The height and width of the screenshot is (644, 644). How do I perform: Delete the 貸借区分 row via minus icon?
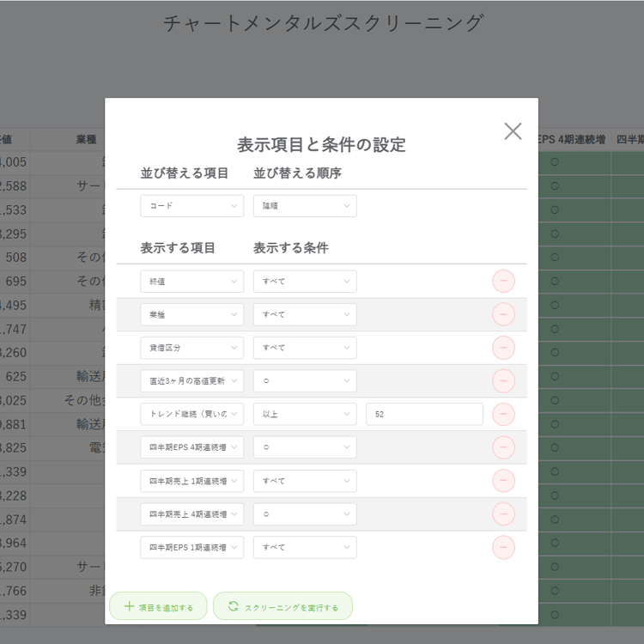(503, 348)
